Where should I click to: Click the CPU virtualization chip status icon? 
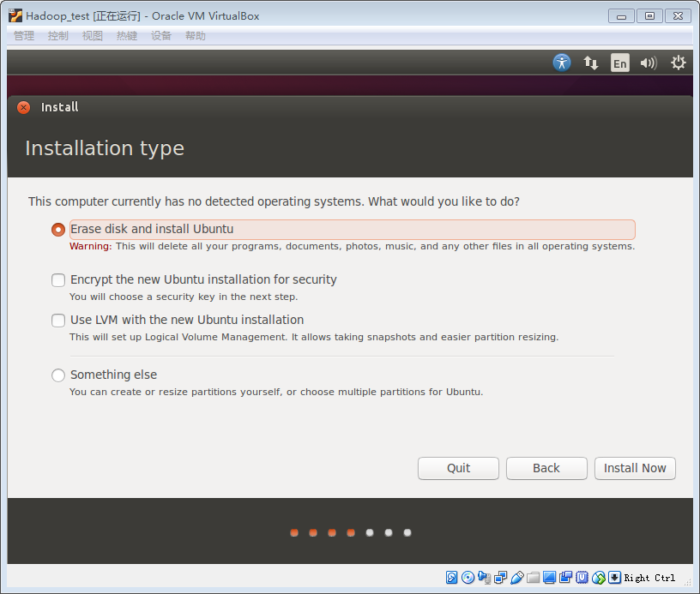click(x=582, y=578)
